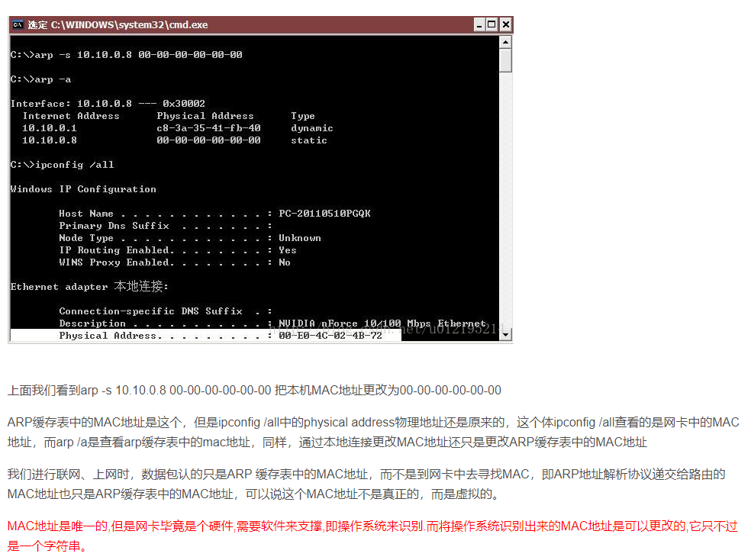Click highlighted physical address 00-E0-4C-02-4B-72
751x560 pixels.
pos(330,336)
